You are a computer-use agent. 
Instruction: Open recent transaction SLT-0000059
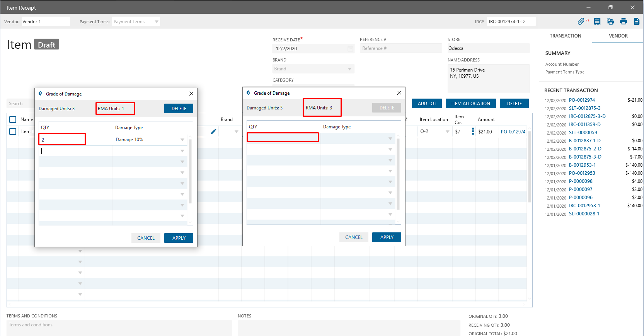pos(583,133)
